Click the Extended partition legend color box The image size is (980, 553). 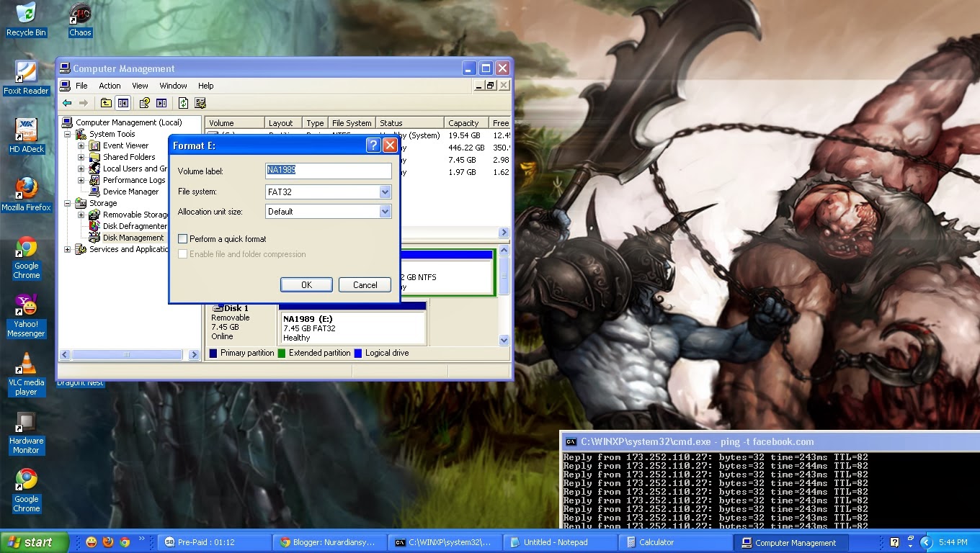pos(282,353)
